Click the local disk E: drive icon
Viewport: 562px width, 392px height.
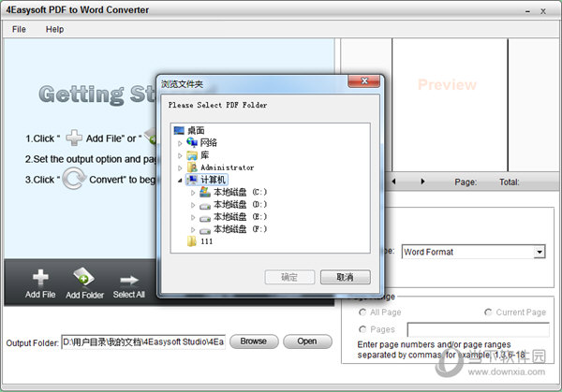[x=205, y=218]
